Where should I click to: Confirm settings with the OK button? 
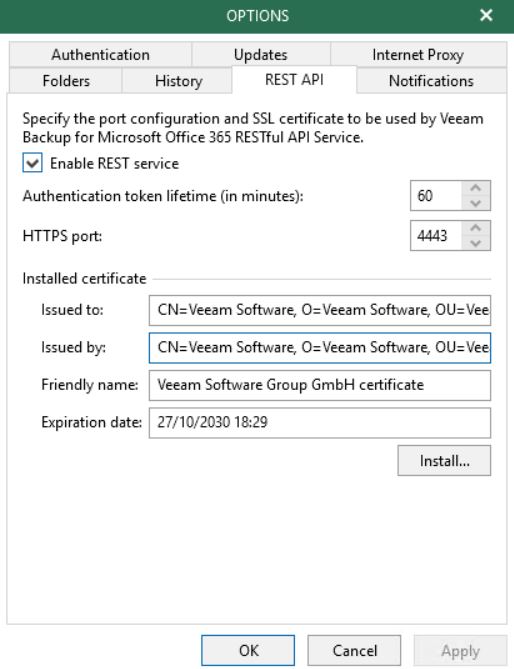tap(248, 651)
